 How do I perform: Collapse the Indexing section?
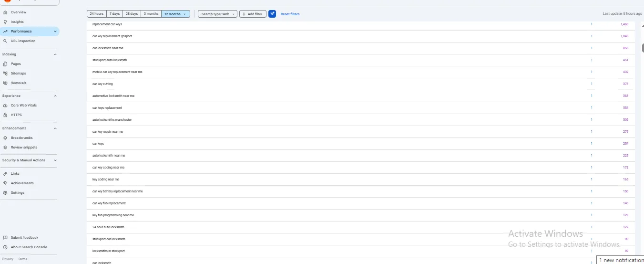(55, 54)
